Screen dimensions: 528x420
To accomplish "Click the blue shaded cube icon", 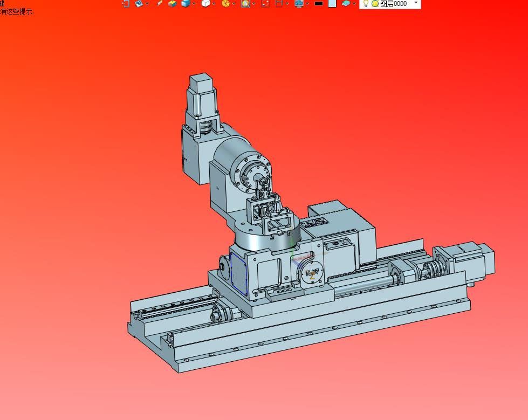I will click(x=186, y=3).
